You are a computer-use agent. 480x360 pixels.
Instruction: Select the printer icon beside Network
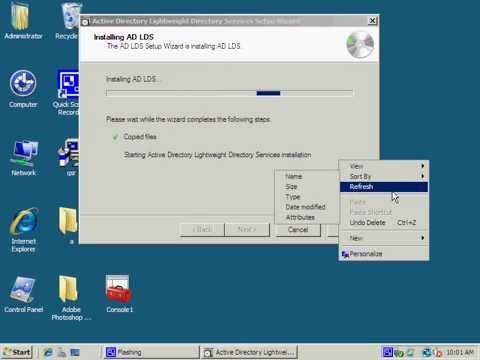(x=69, y=158)
